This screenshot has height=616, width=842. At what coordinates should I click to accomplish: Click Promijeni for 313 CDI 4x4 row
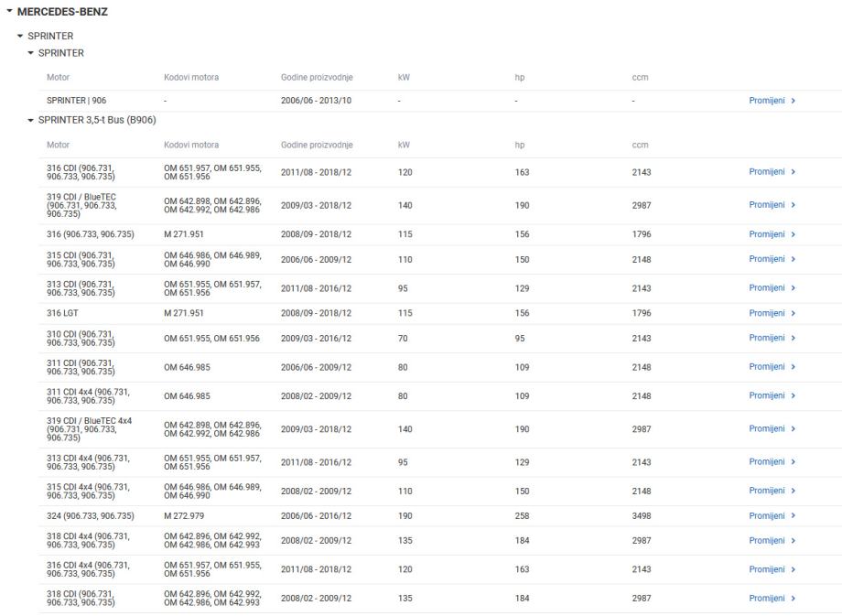tap(772, 462)
